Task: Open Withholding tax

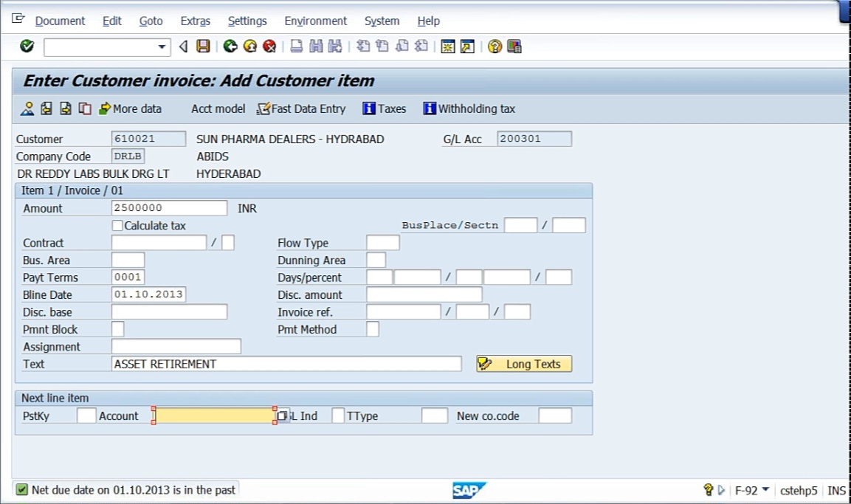Action: pos(469,109)
